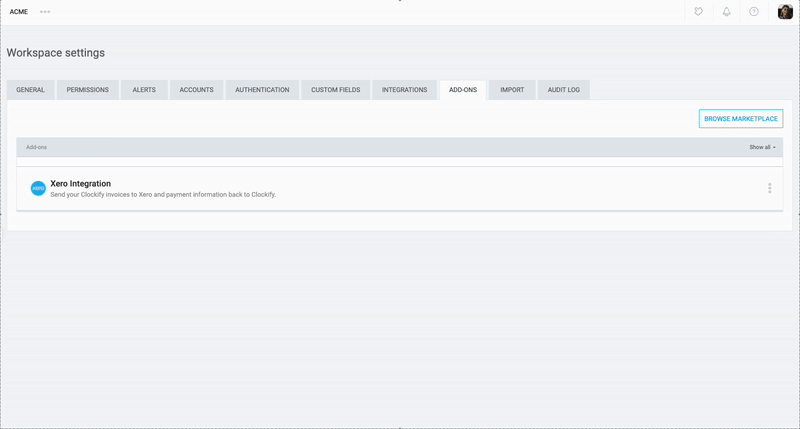800x429 pixels.
Task: Click the Browse Marketplace button
Action: [740, 119]
